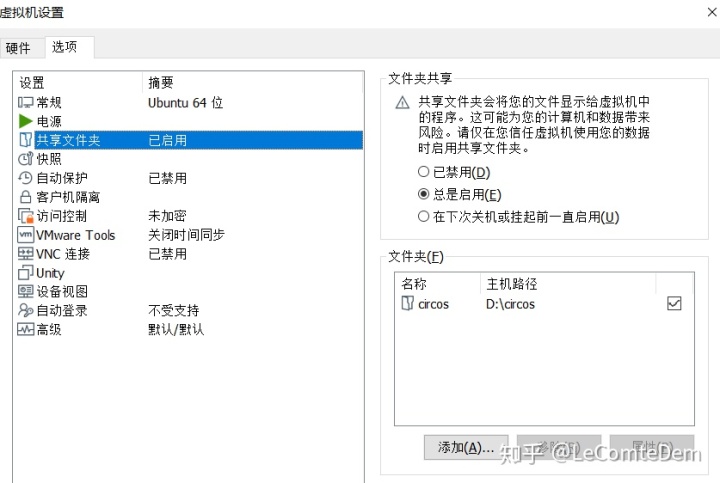720x483 pixels.
Task: Select the VNC 连接 settings row
Action: click(x=189, y=253)
